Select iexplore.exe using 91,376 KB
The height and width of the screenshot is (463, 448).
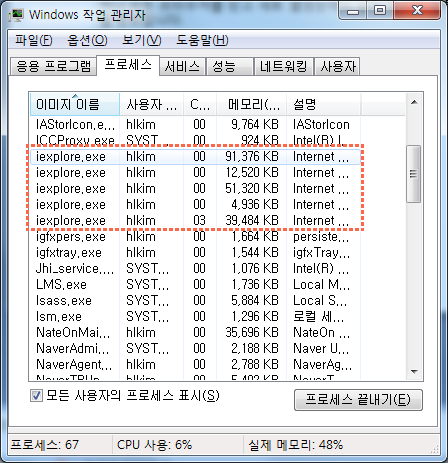pos(195,156)
